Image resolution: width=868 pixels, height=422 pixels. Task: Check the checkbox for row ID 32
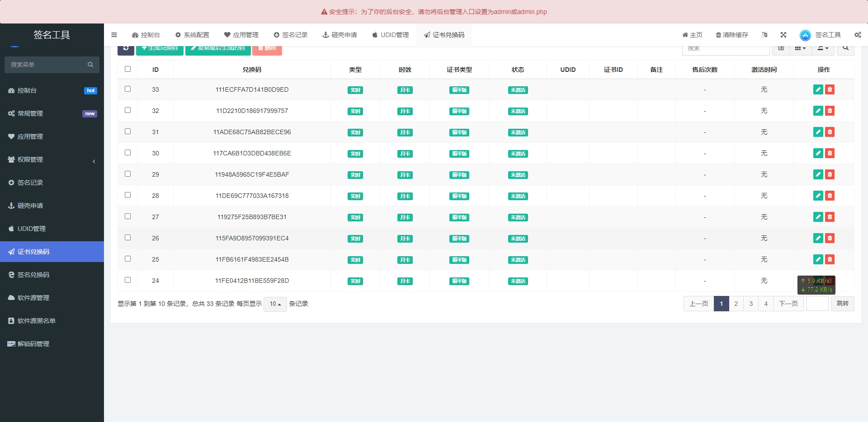point(127,110)
